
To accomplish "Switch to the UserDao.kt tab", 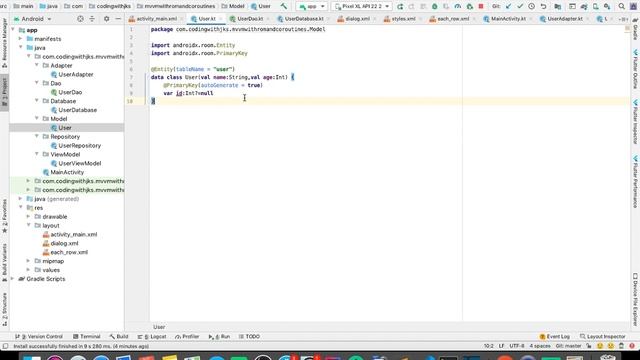I will point(250,19).
